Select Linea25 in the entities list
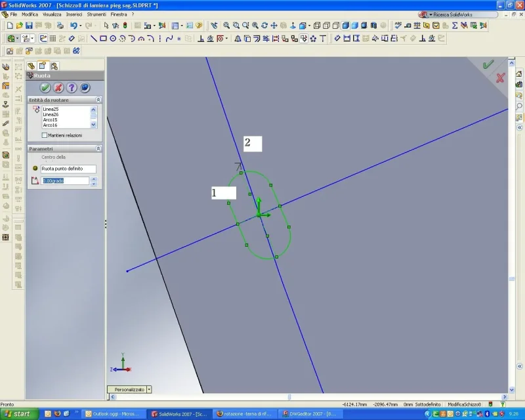The width and height of the screenshot is (525, 420). 51,109
